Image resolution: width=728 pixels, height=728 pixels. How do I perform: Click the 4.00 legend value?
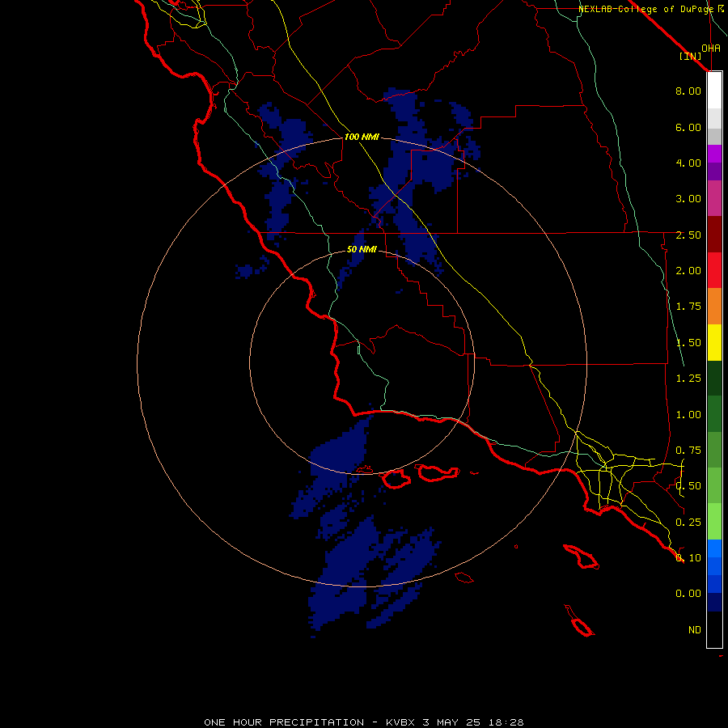[688, 163]
